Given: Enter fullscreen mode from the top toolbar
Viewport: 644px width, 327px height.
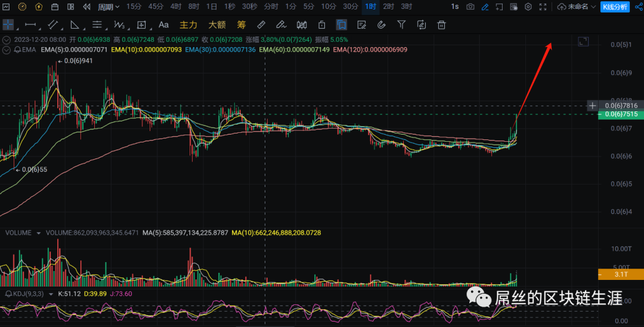Looking at the screenshot, I should click(x=543, y=7).
